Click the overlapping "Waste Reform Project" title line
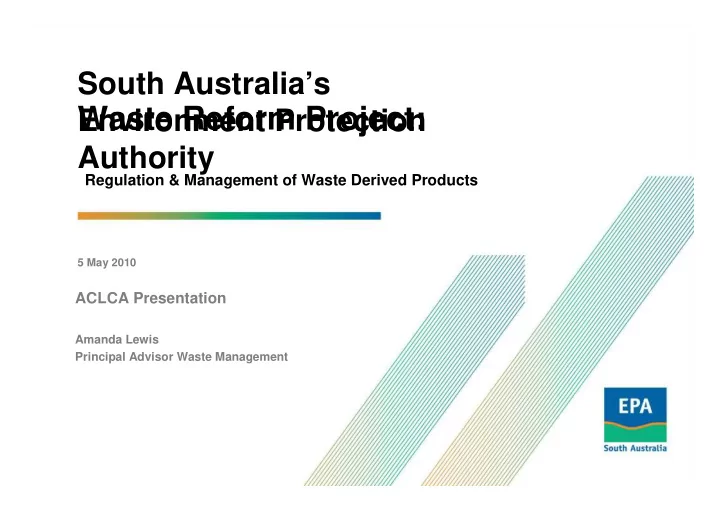This screenshot has height=509, width=720. tap(251, 120)
